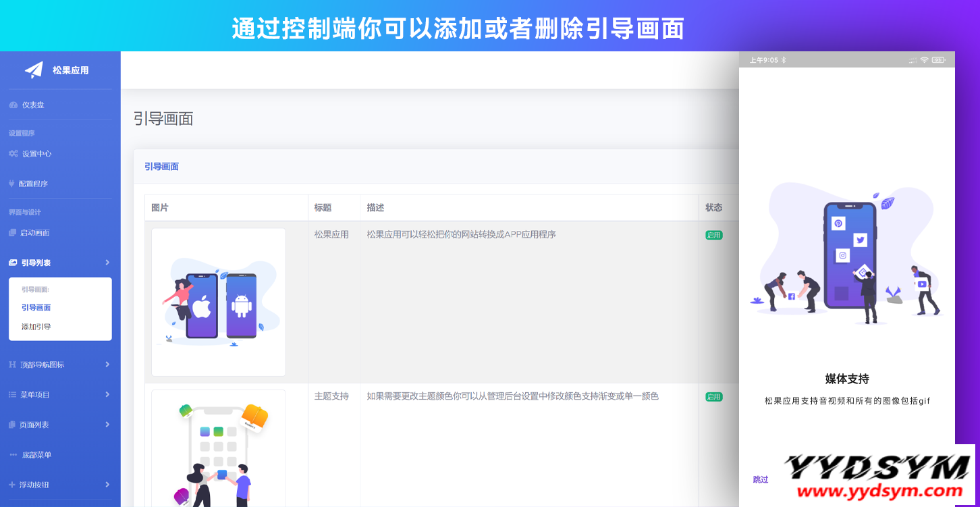Screen dimensions: 980x507
Task: Select 引导画面 in the submenu
Action: (36, 307)
